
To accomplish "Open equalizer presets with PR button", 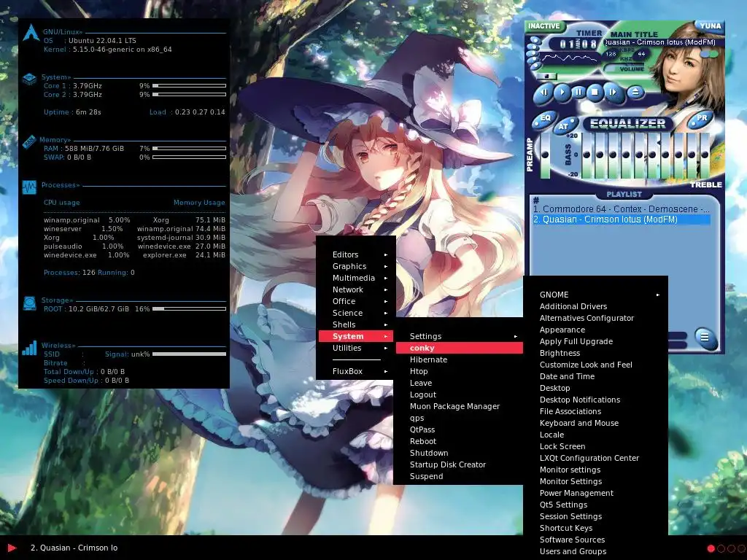I will (x=702, y=118).
